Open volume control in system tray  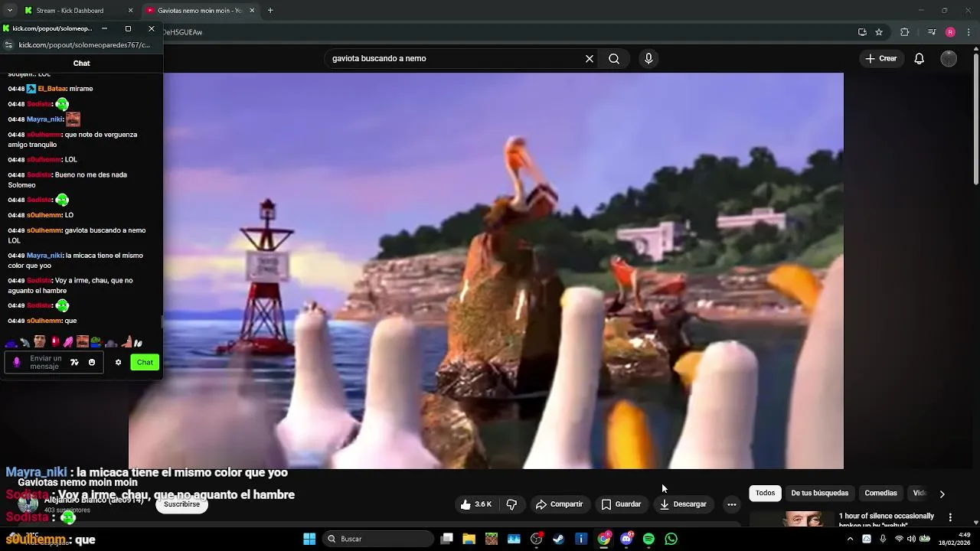click(912, 539)
